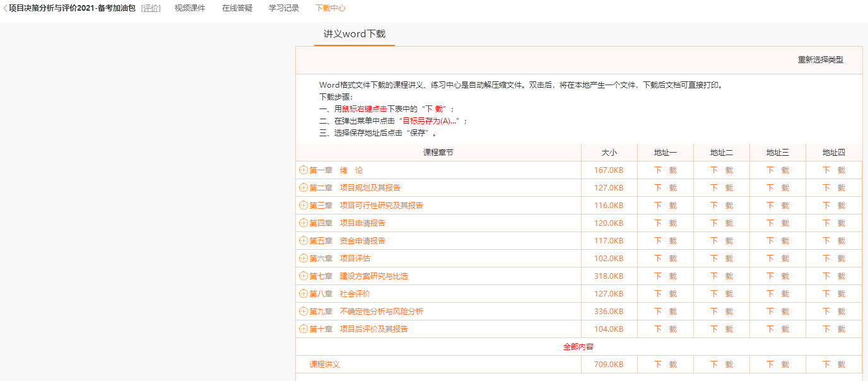Click plus icon beside 第五章 资金申请报告
868x381 pixels.
tap(303, 241)
